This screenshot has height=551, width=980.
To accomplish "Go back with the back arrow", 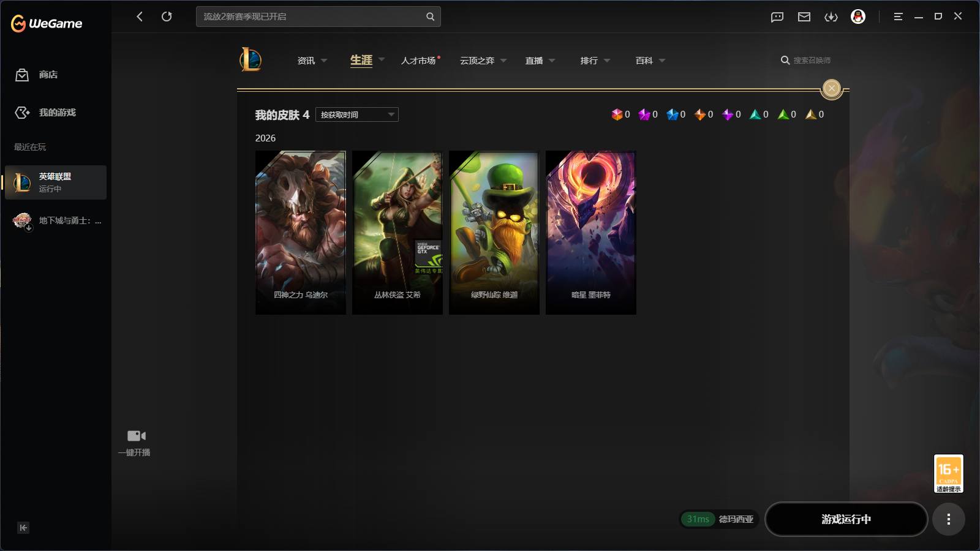I will (x=140, y=17).
